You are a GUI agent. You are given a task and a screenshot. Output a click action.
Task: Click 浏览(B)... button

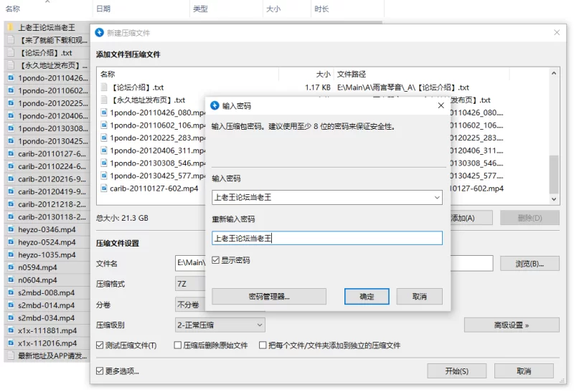(x=530, y=264)
